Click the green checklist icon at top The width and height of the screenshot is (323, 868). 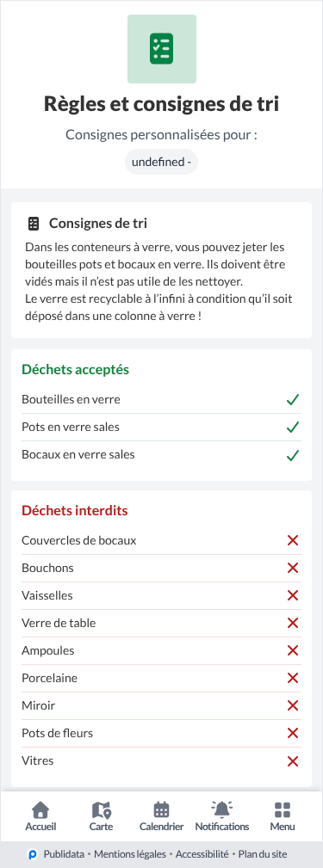pyautogui.click(x=162, y=49)
